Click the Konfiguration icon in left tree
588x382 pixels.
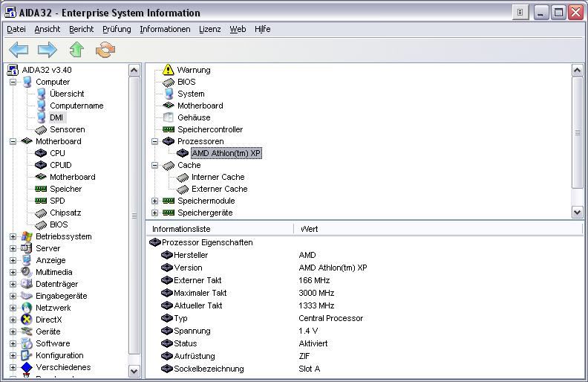[27, 355]
